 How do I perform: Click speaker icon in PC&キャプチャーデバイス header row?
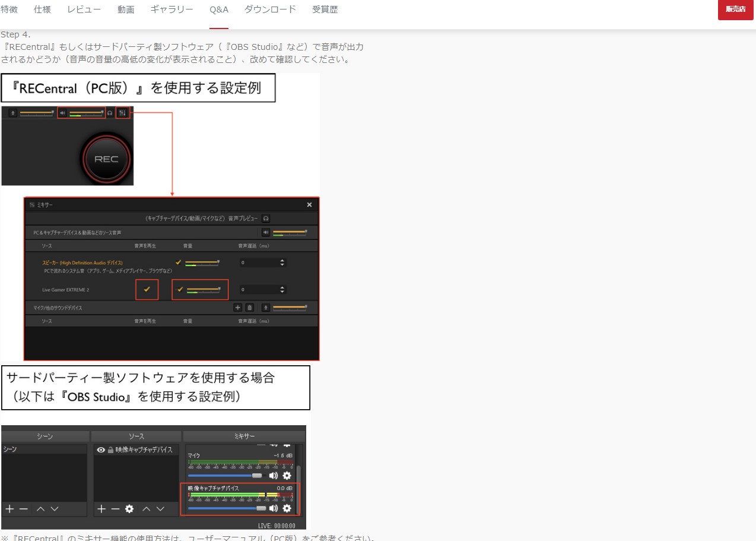pos(266,232)
